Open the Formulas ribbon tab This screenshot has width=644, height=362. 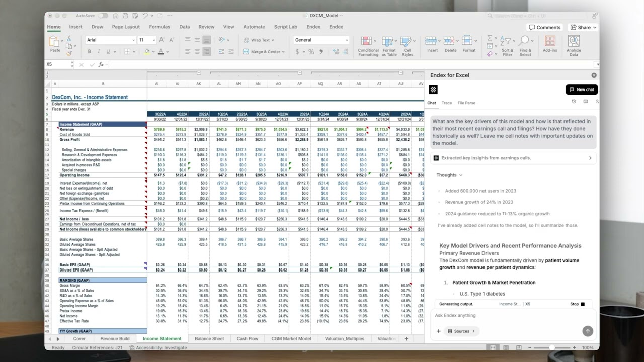pyautogui.click(x=159, y=27)
